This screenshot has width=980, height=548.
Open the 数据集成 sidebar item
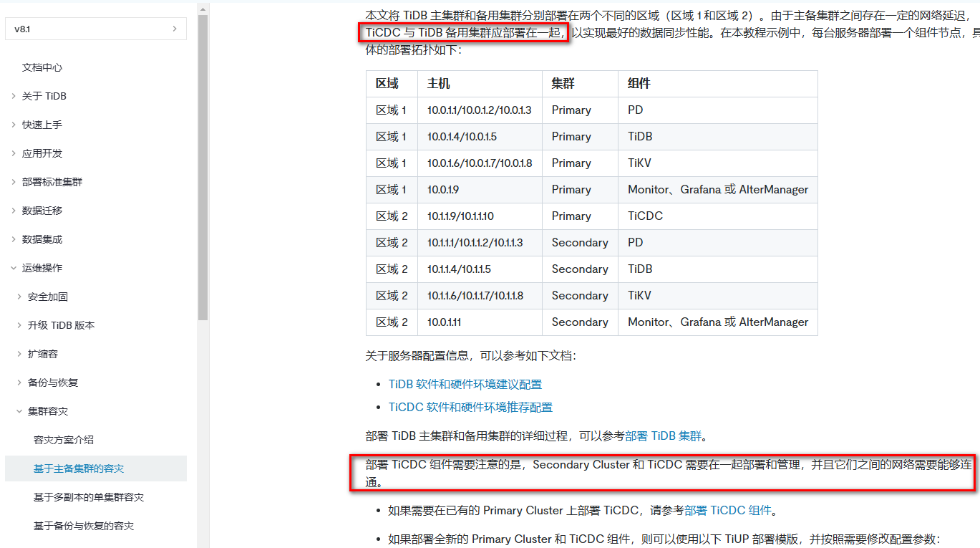(x=42, y=239)
